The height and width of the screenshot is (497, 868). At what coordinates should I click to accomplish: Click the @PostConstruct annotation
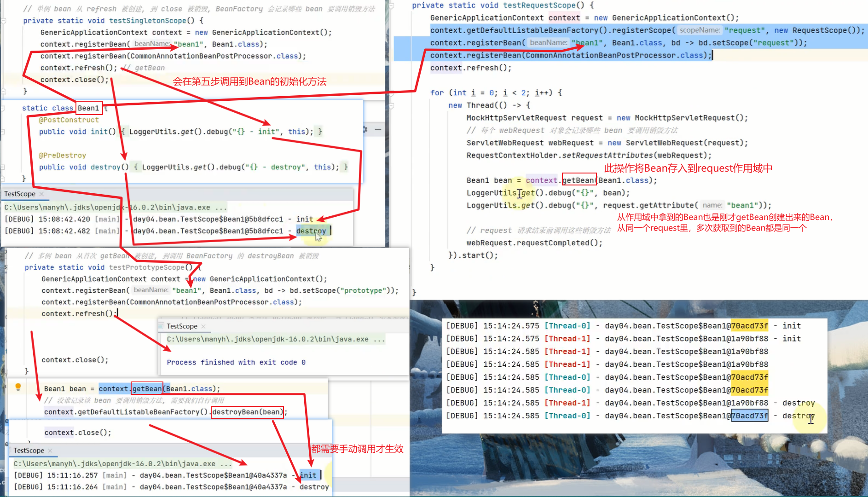69,120
